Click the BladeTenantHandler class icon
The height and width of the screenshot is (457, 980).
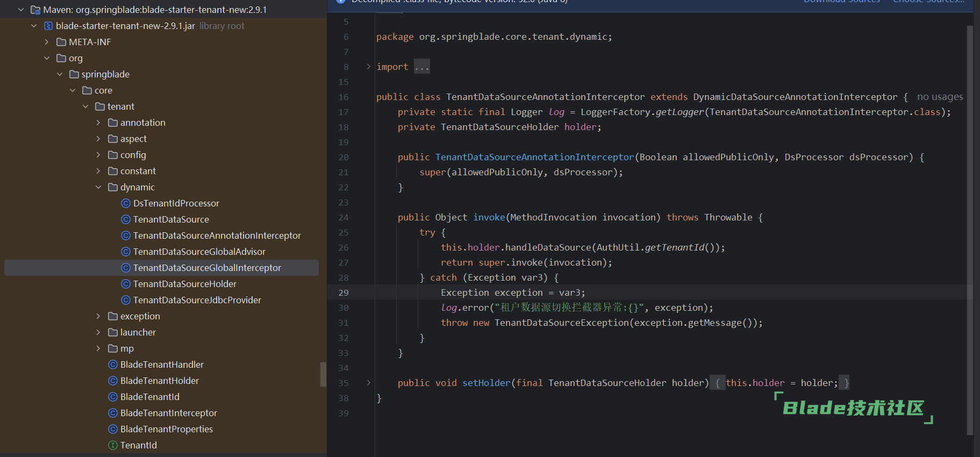[113, 365]
